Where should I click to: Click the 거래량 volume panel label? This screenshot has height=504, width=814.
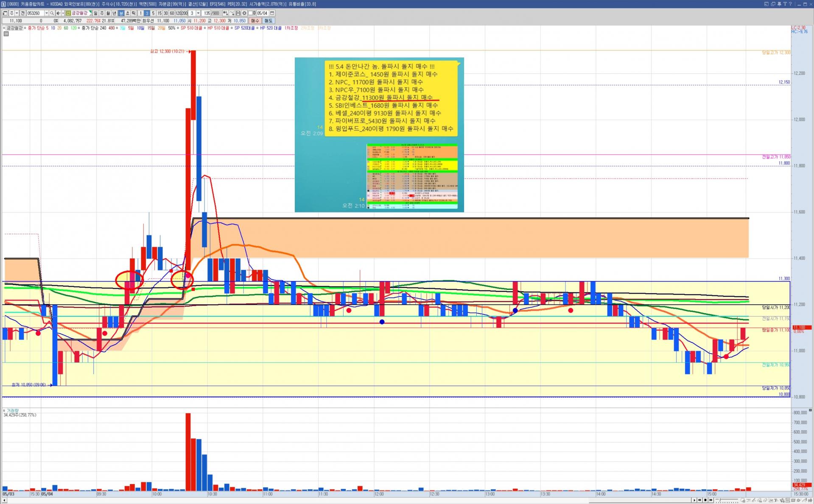13,411
